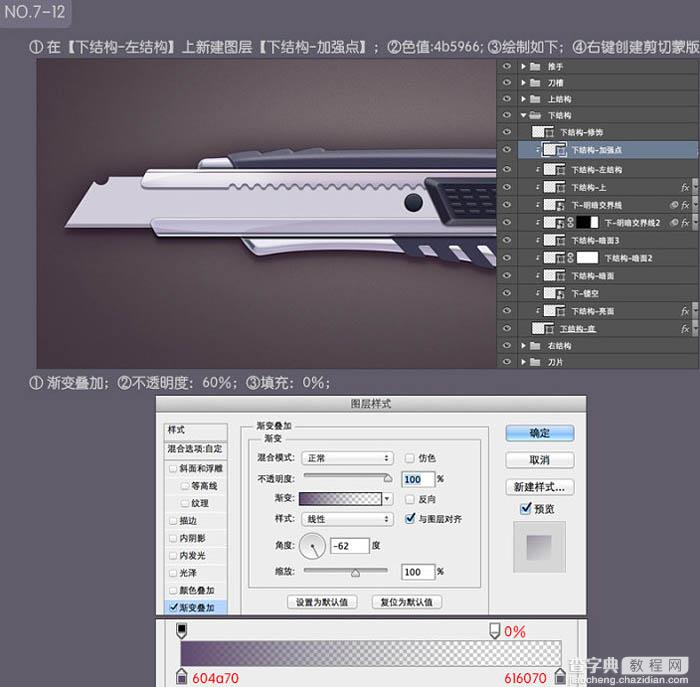Click the 角度 angle dial
Viewport: 700px width, 687px height.
(x=312, y=545)
